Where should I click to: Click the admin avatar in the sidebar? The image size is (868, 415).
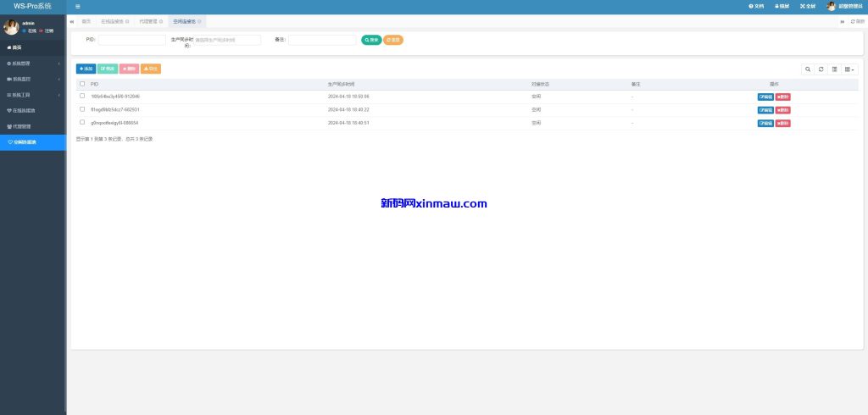[x=11, y=27]
